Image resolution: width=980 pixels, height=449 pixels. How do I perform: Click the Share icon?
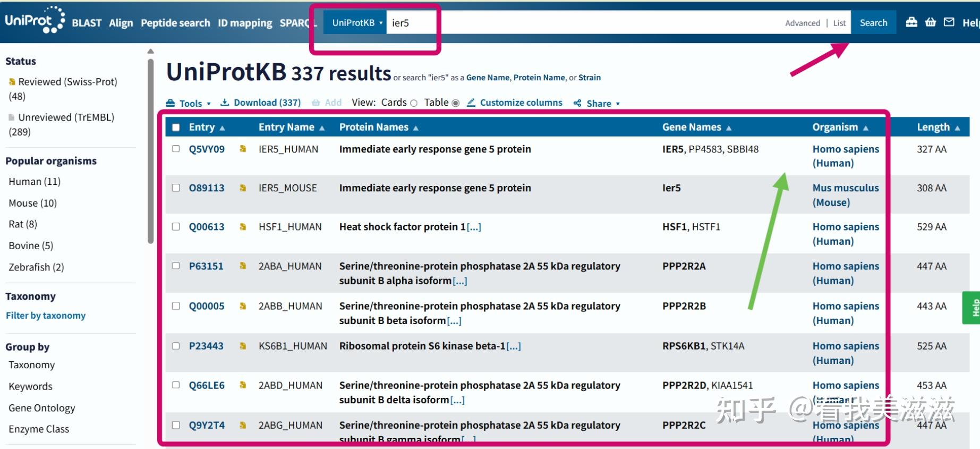[x=577, y=103]
